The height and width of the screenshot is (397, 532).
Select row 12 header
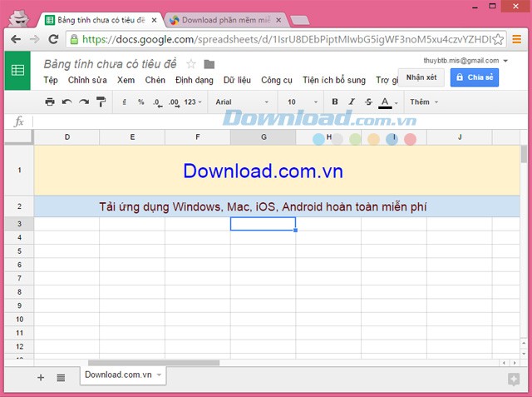19,347
